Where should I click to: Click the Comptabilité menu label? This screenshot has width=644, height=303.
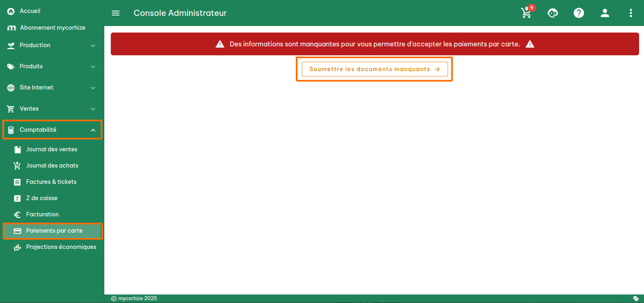(x=38, y=130)
